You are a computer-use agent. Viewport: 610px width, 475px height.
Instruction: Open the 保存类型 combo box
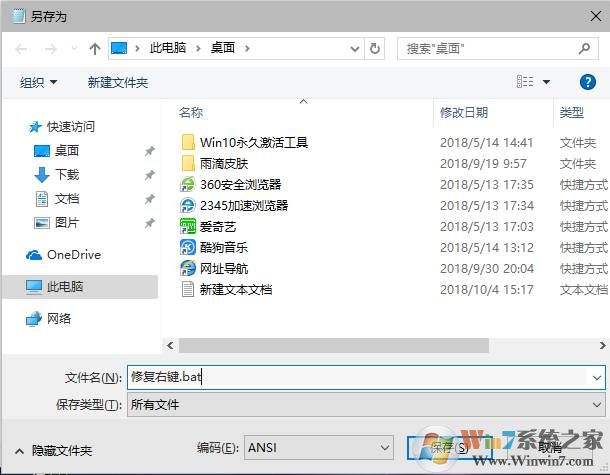366,405
